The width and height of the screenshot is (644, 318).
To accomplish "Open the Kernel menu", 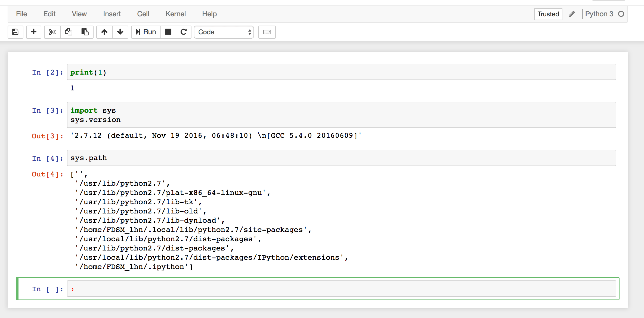I will pyautogui.click(x=175, y=14).
